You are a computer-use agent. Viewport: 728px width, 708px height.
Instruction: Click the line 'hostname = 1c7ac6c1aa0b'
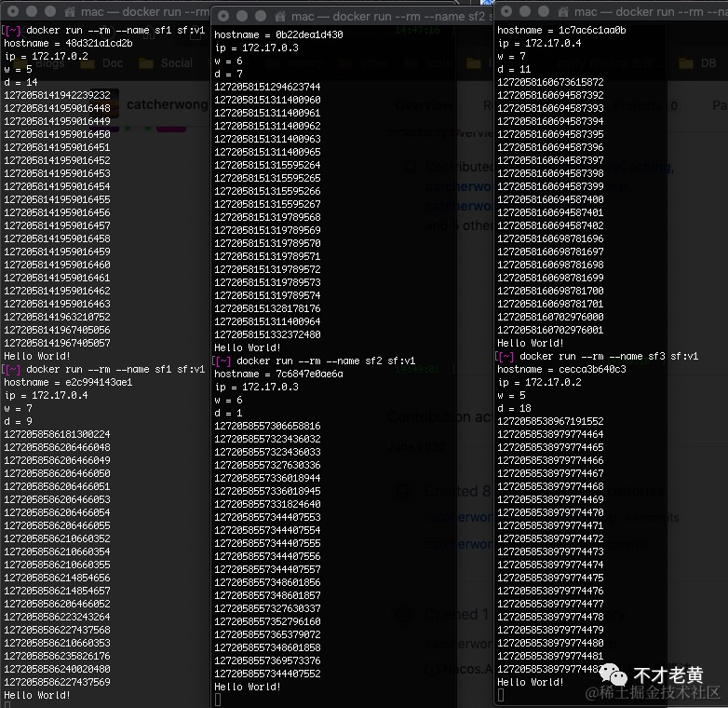click(x=561, y=30)
